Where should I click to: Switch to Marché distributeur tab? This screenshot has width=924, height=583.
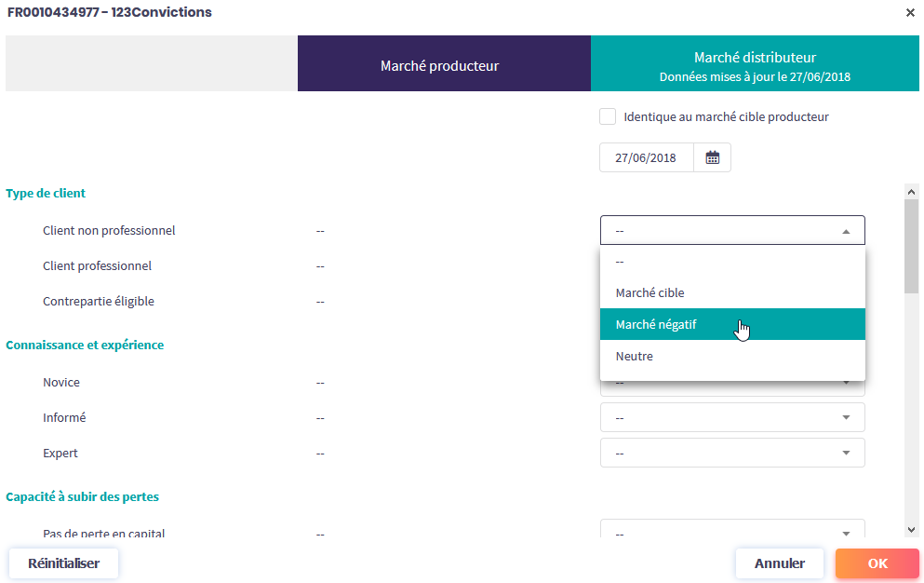pos(755,65)
